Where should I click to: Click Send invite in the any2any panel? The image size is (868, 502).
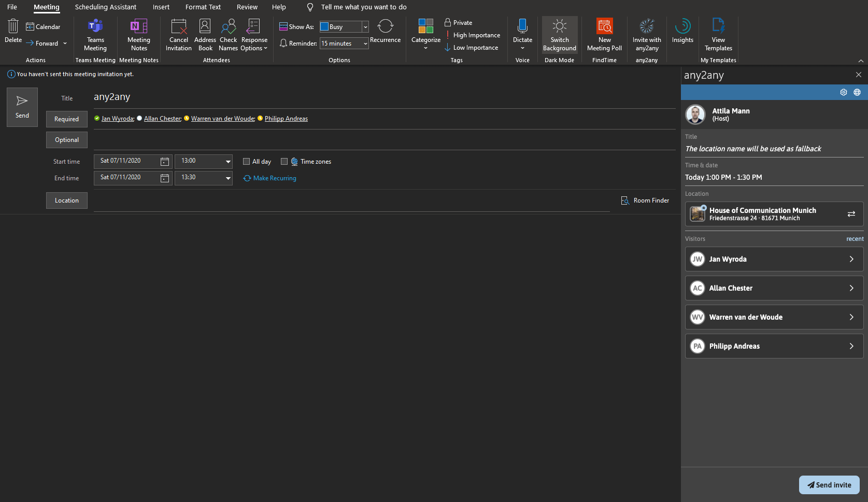829,484
